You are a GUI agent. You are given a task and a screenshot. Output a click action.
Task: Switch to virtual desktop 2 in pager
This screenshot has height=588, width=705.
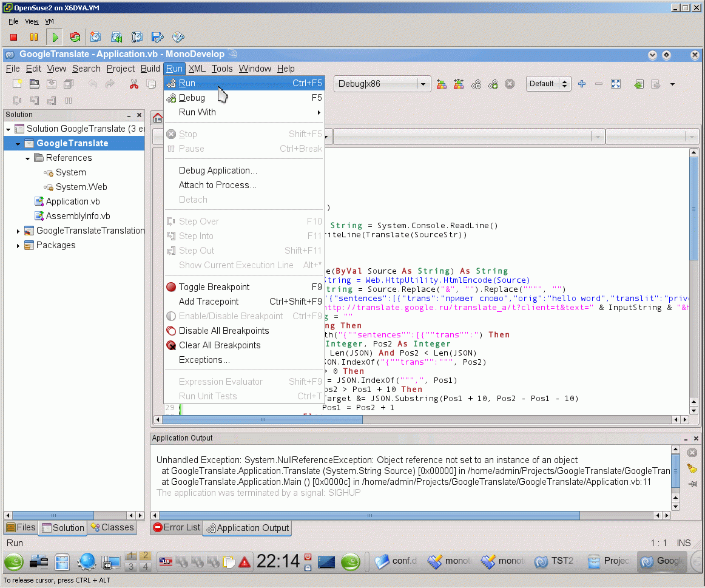coord(145,556)
